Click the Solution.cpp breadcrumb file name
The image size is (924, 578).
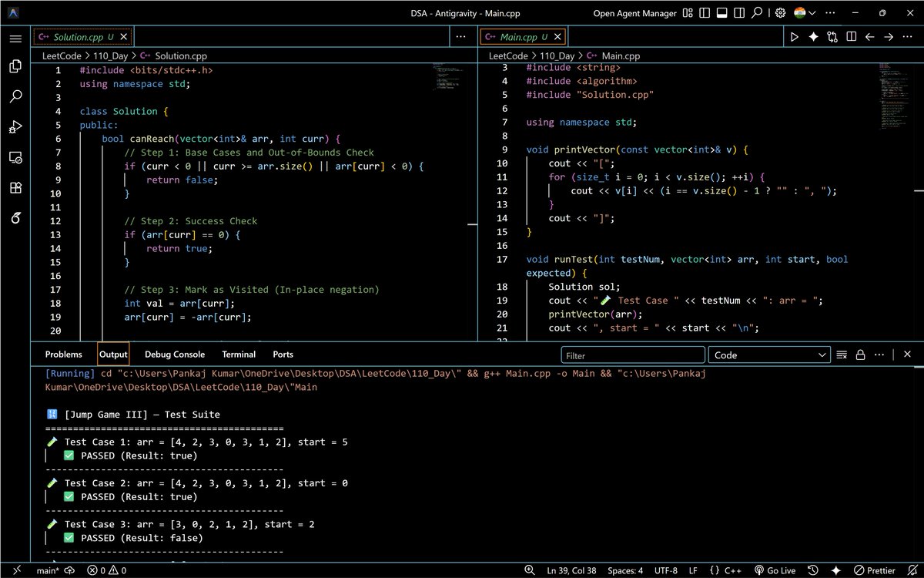click(x=180, y=56)
